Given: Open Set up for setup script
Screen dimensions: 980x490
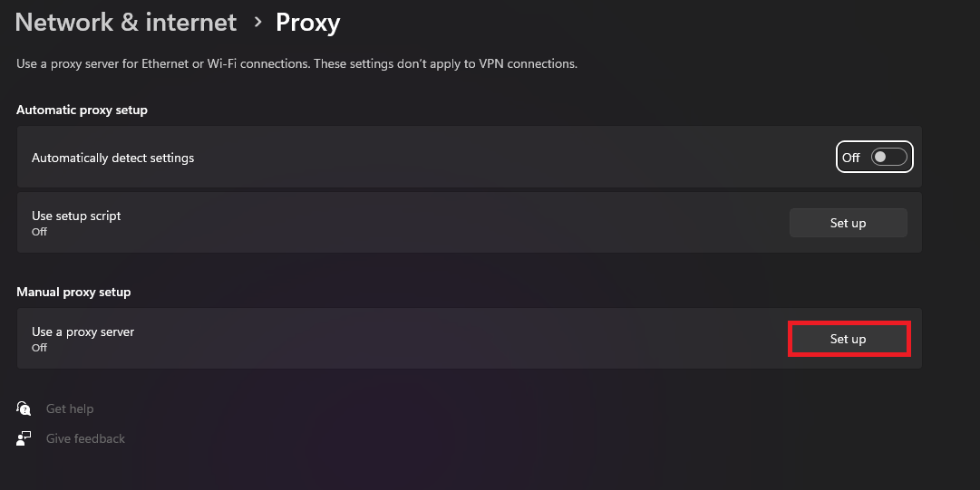Looking at the screenshot, I should click(x=848, y=223).
